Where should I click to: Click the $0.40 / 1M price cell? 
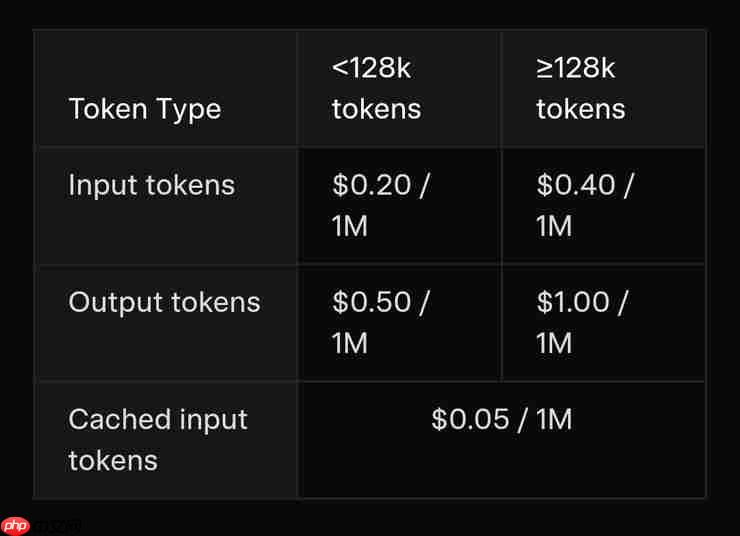click(584, 205)
